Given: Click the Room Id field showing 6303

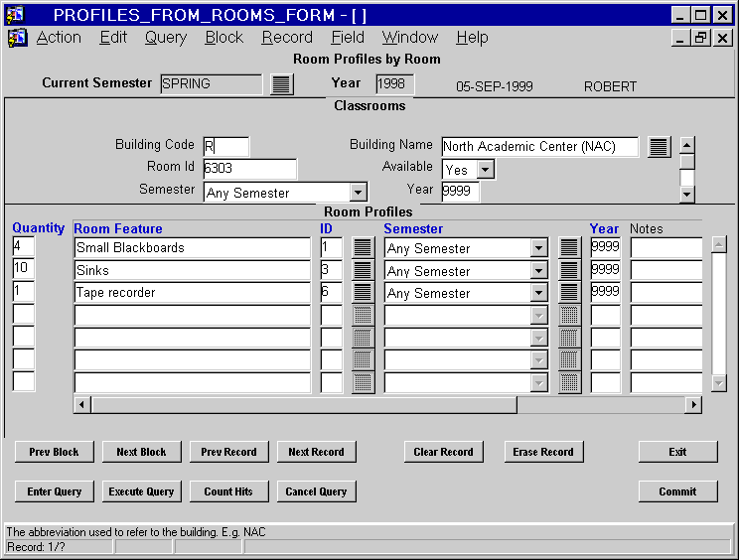Looking at the screenshot, I should [249, 169].
